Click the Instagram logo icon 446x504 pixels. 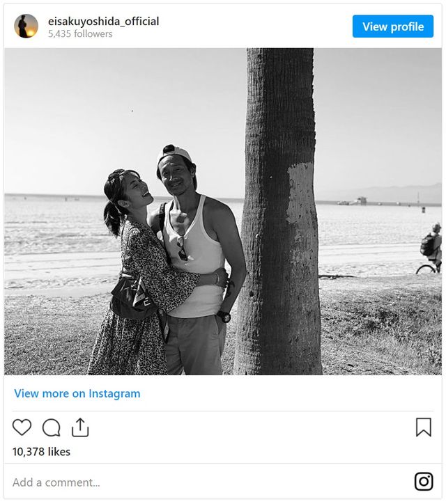click(424, 481)
